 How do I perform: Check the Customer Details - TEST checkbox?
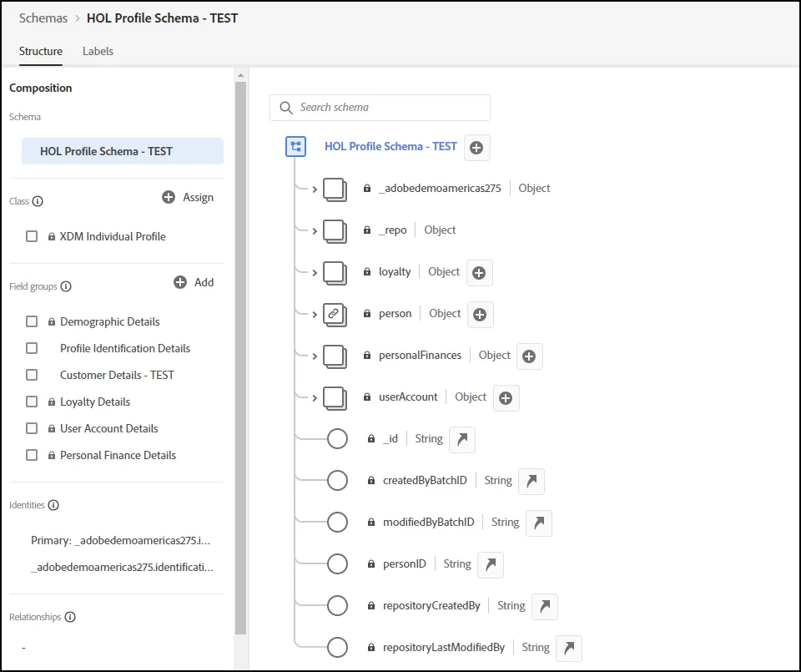(x=32, y=375)
